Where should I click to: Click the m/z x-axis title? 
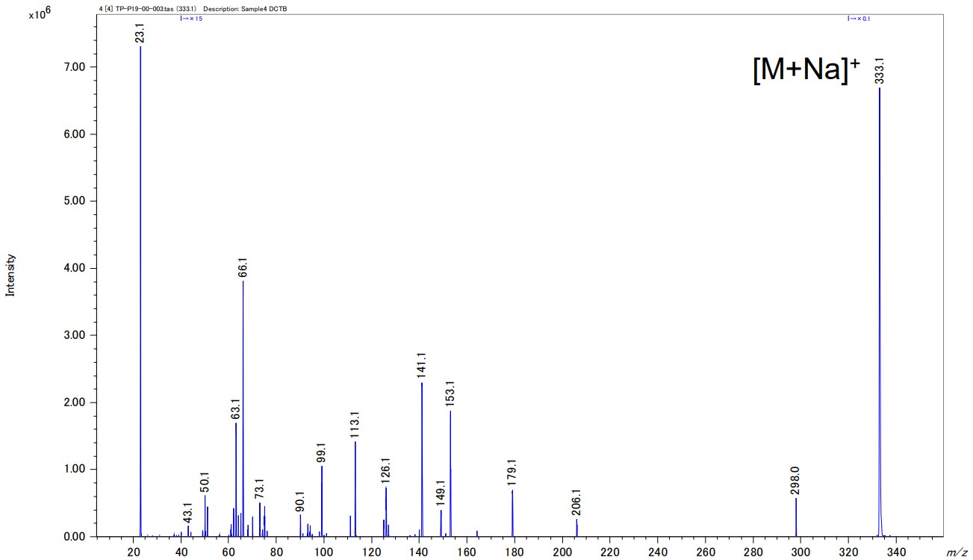point(955,552)
